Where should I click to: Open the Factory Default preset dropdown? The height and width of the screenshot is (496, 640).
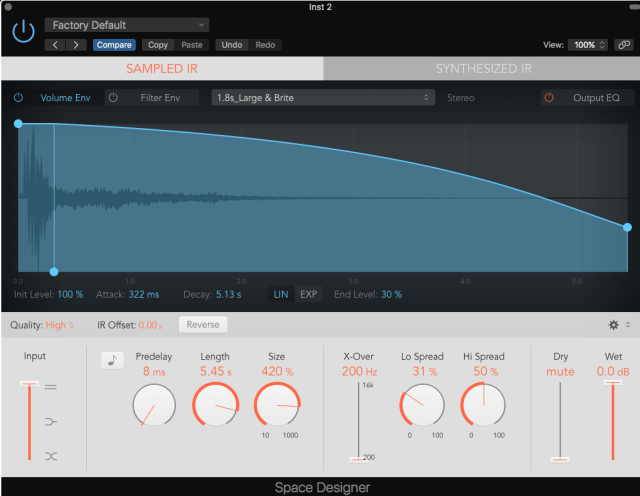coord(127,24)
